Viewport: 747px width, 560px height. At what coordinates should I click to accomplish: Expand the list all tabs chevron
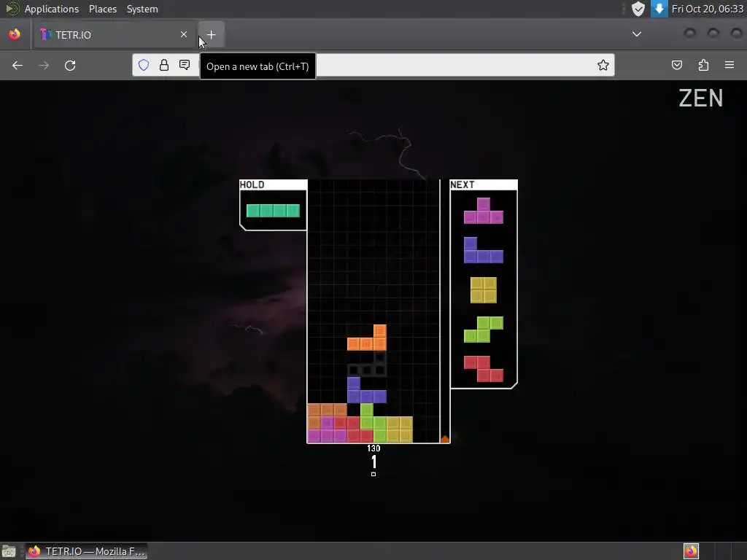tap(636, 34)
